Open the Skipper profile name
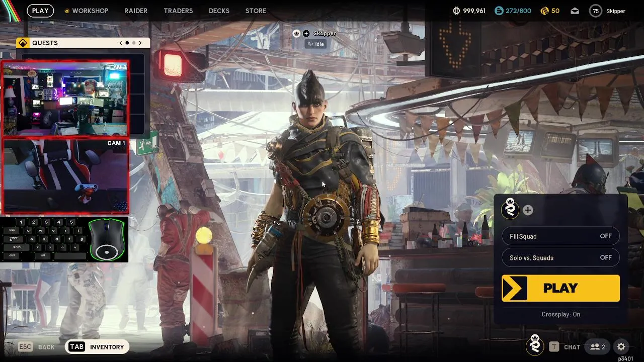 click(x=616, y=11)
